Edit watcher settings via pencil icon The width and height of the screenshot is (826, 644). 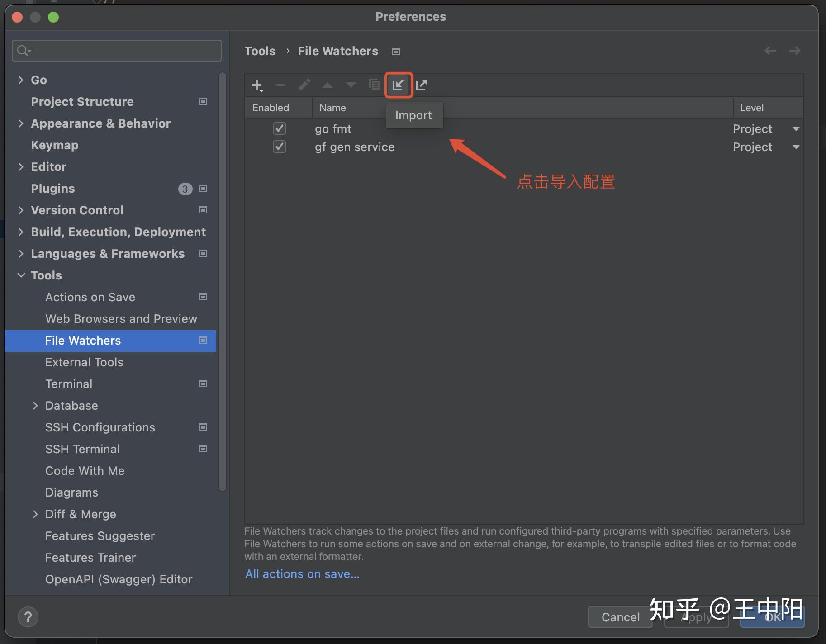(304, 85)
